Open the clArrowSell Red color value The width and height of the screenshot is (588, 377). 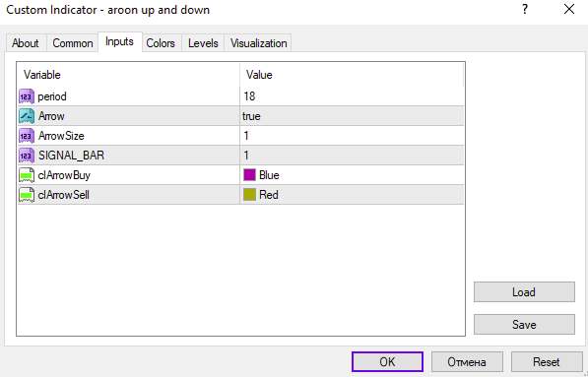[x=352, y=195]
